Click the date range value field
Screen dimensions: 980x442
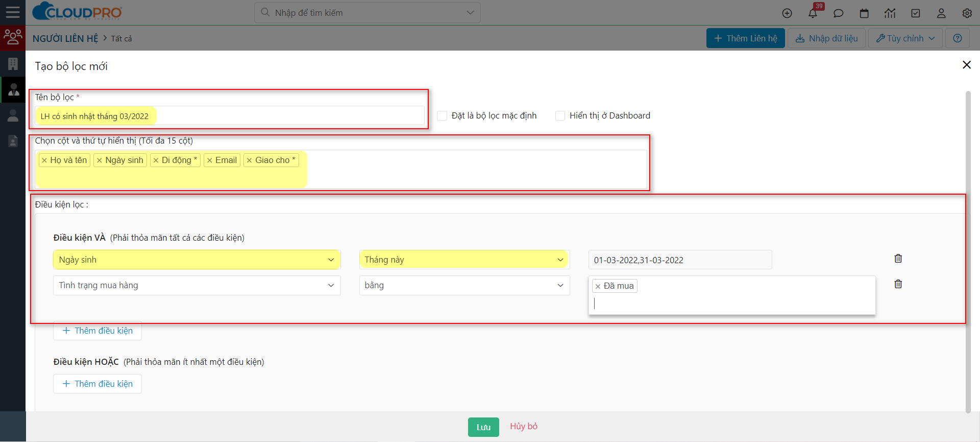point(680,260)
